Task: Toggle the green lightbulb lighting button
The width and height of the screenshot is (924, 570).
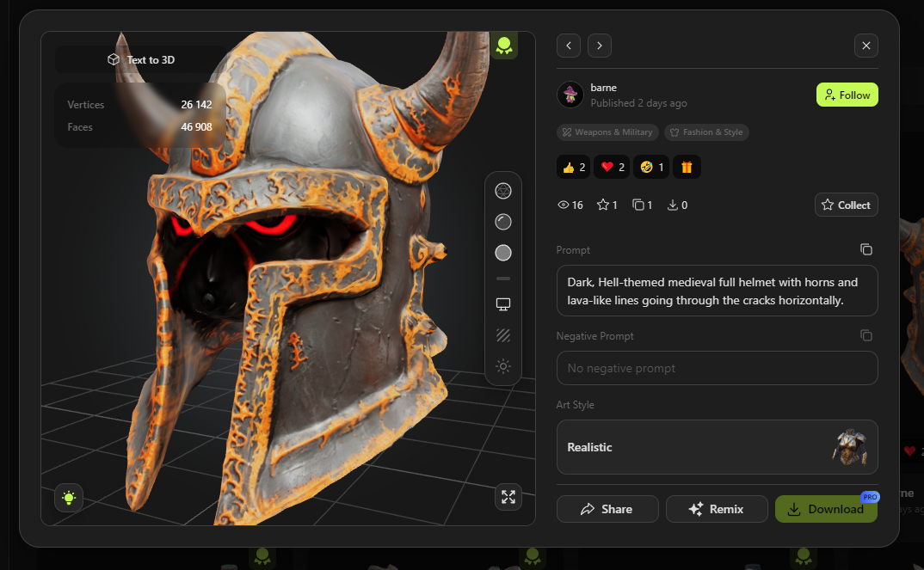Action: pos(69,498)
